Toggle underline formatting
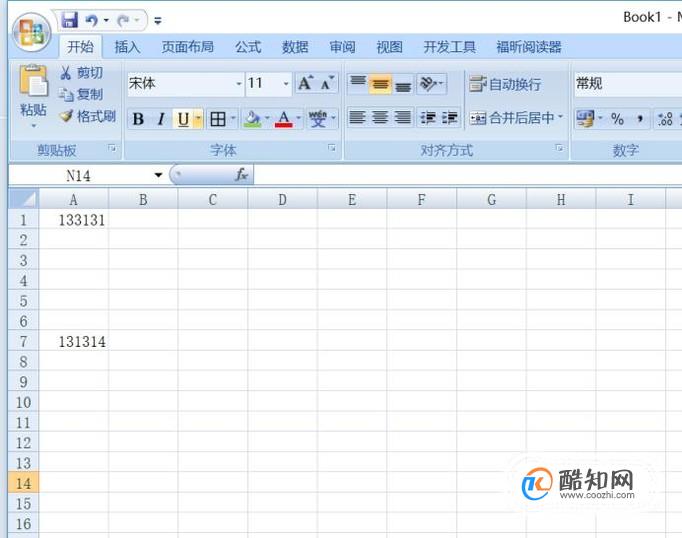The width and height of the screenshot is (682, 538). [x=183, y=119]
